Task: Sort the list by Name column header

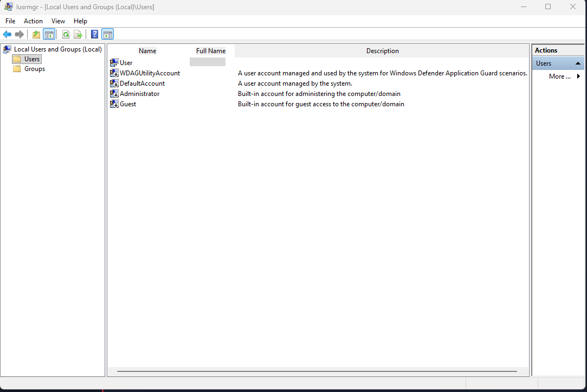Action: (147, 51)
